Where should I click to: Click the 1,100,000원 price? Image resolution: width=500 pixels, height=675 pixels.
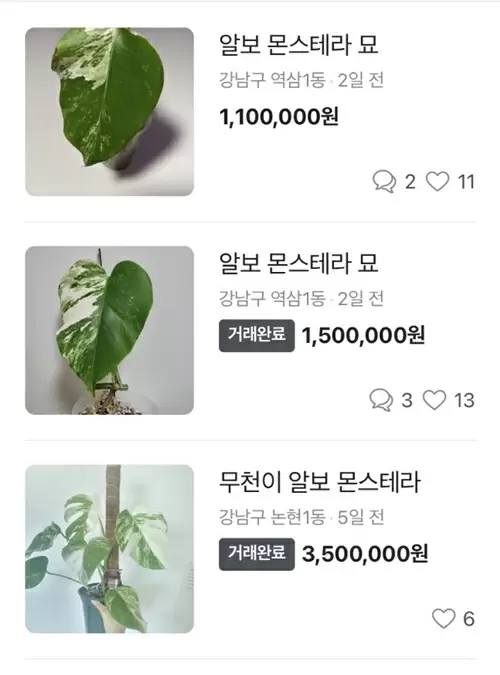(x=279, y=117)
